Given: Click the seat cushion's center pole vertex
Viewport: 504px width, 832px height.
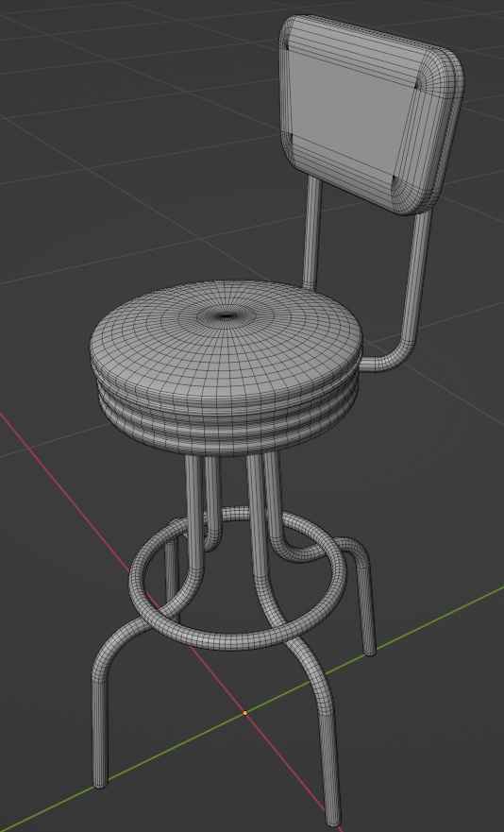Looking at the screenshot, I should (x=227, y=316).
